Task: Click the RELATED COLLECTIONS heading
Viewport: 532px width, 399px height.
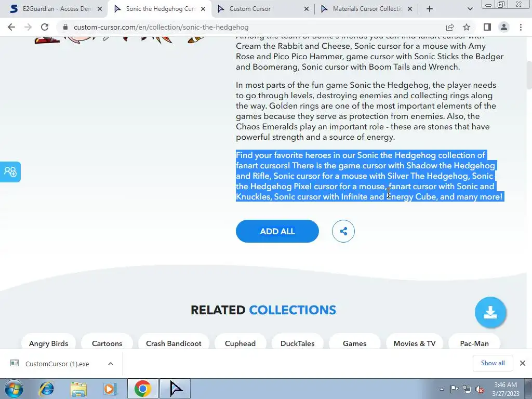Action: (x=263, y=310)
